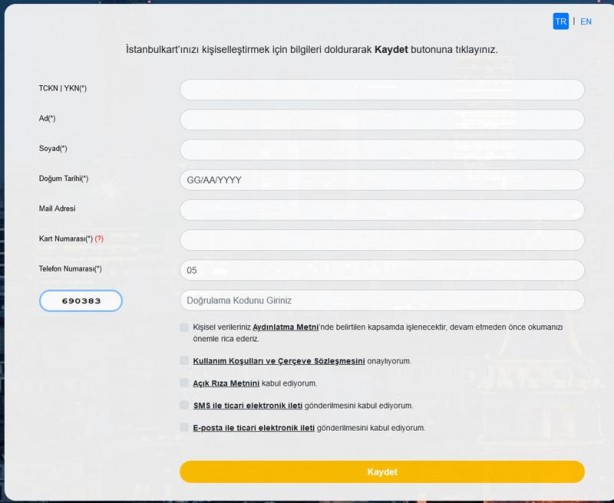614x503 pixels.
Task: Switch language to EN
Action: (x=586, y=22)
